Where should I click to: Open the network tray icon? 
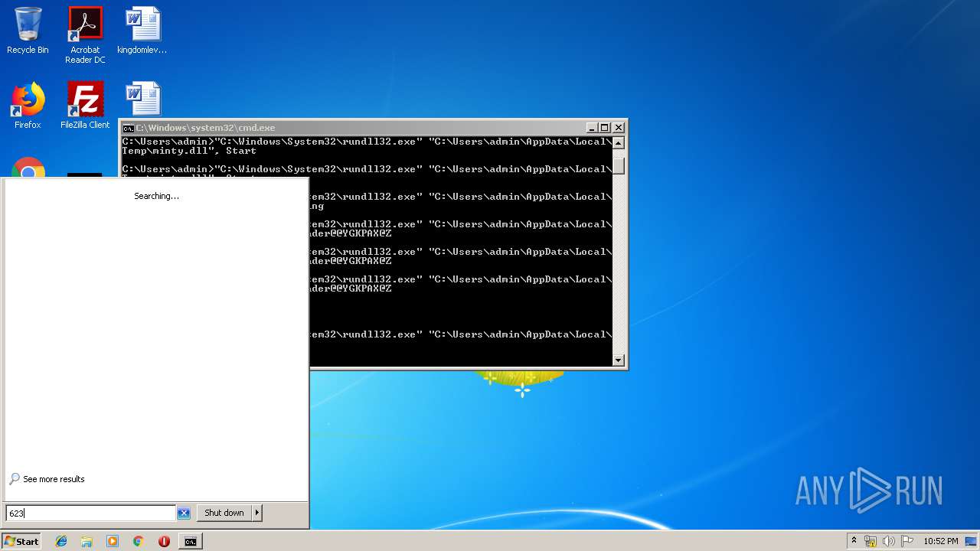pos(871,541)
